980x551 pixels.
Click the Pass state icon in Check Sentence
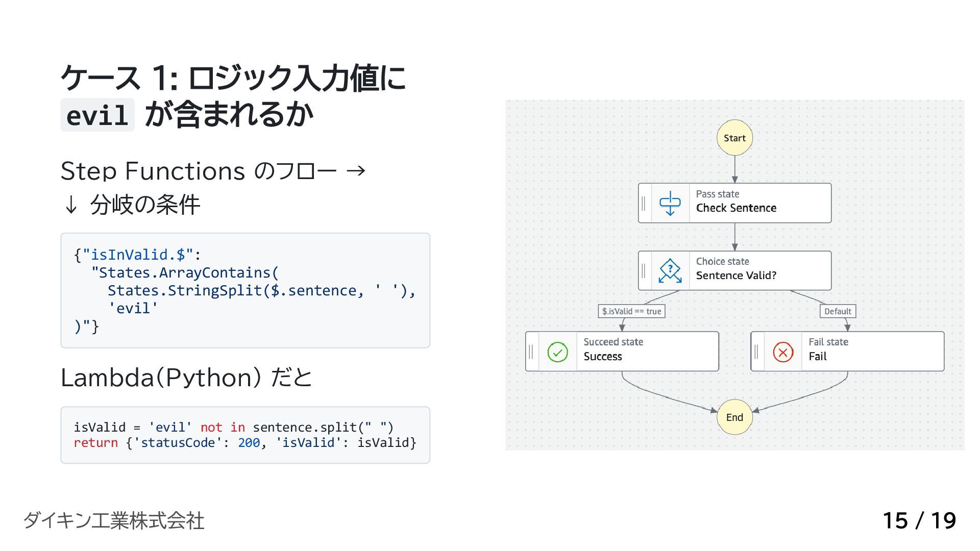[670, 203]
